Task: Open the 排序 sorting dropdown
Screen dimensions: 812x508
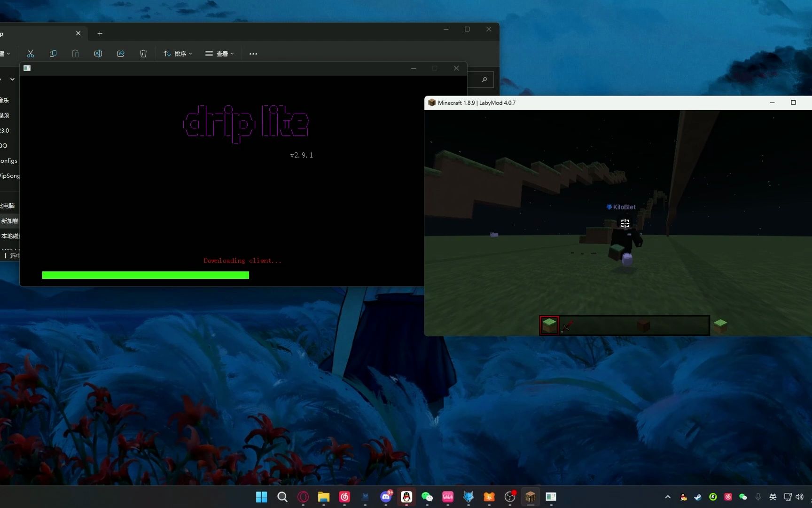Action: pos(178,54)
